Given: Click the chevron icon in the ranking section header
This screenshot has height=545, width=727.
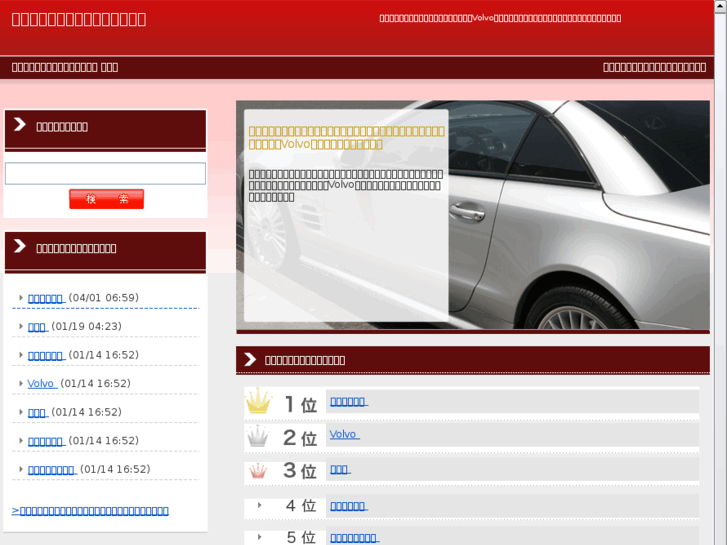Looking at the screenshot, I should coord(250,359).
